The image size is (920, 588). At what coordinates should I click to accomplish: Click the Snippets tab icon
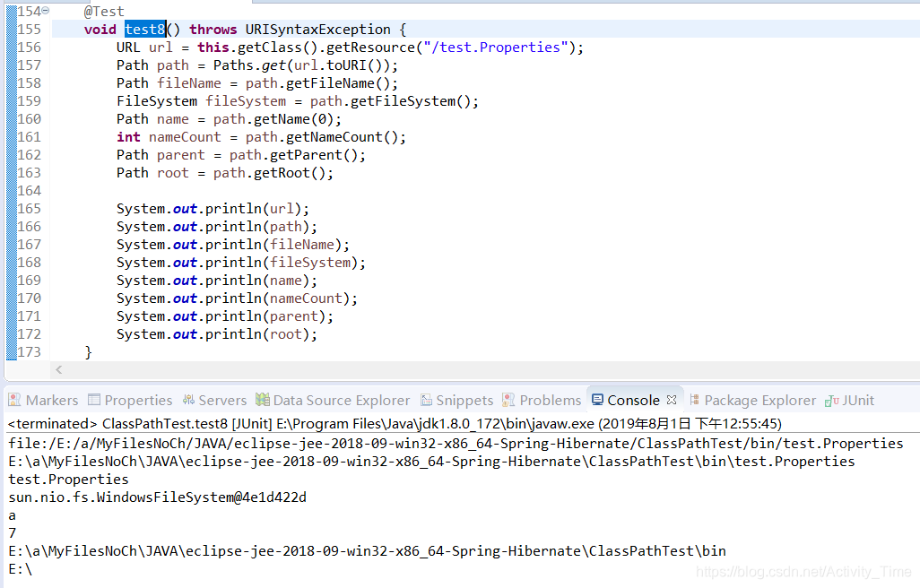426,400
